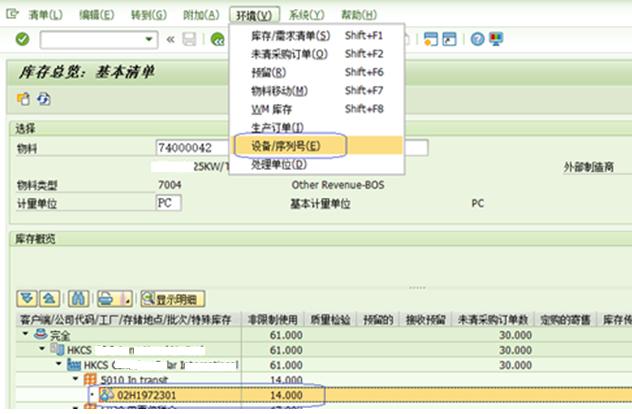The width and height of the screenshot is (632, 414).
Task: Collapse the HKCS company code node
Action: click(42, 349)
